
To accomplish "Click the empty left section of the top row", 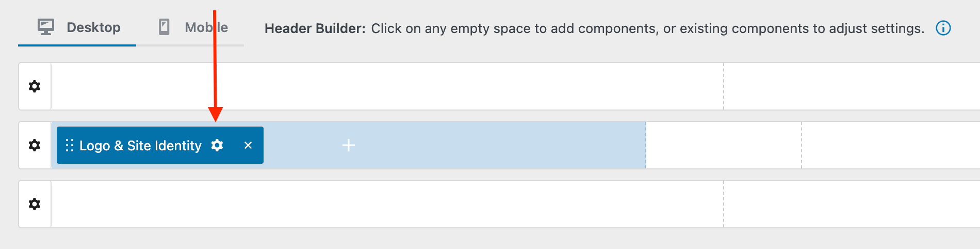I will point(387,86).
